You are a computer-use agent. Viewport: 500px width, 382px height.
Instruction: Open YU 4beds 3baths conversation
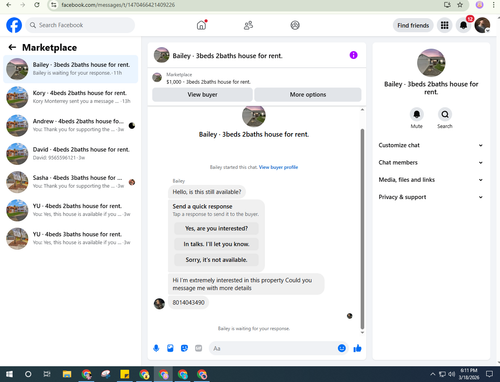pos(71,239)
